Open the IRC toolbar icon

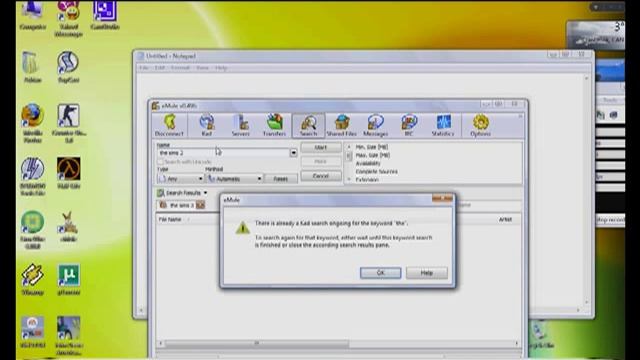(x=409, y=125)
